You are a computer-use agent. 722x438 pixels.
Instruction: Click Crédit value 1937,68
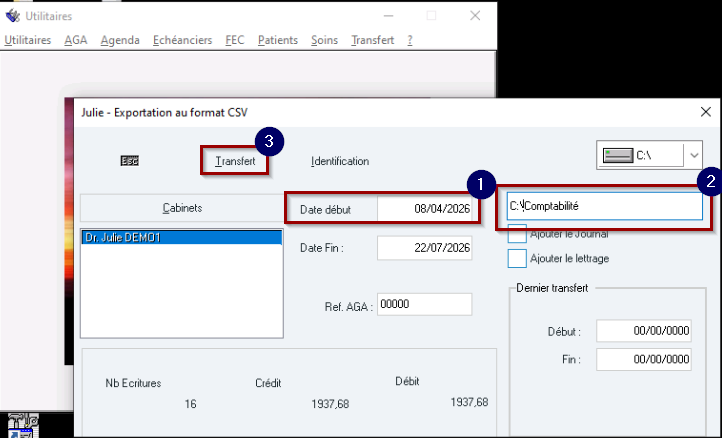[x=330, y=404]
